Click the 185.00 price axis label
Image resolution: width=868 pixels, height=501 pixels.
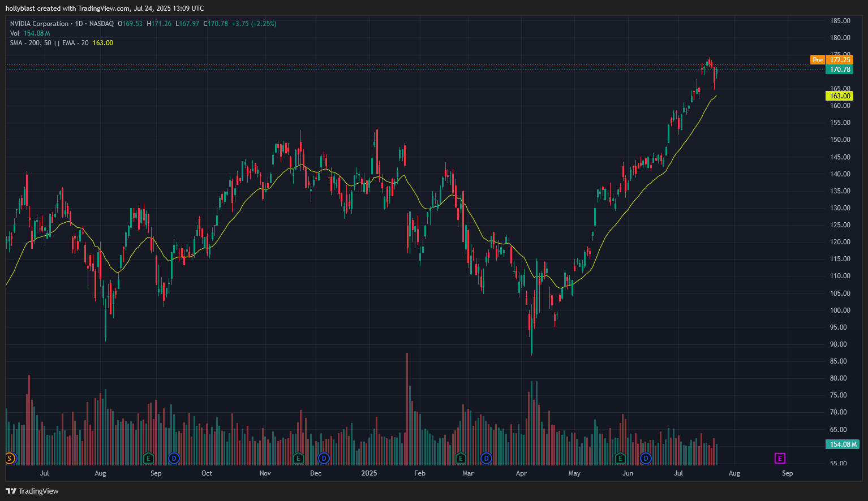point(840,21)
